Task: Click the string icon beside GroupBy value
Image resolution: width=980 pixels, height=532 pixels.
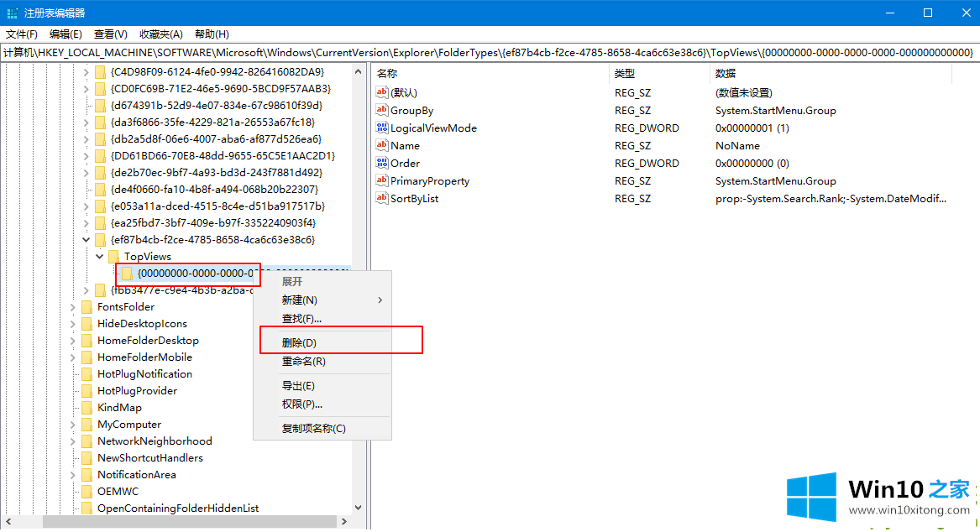Action: pyautogui.click(x=382, y=111)
